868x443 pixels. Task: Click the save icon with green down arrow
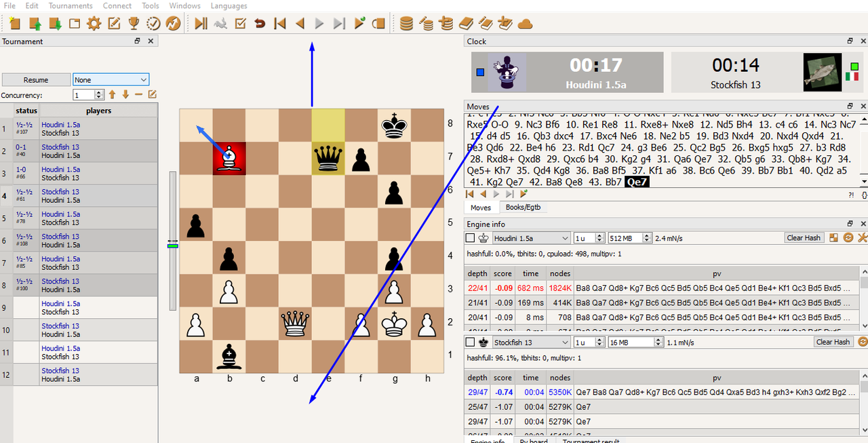[55, 23]
